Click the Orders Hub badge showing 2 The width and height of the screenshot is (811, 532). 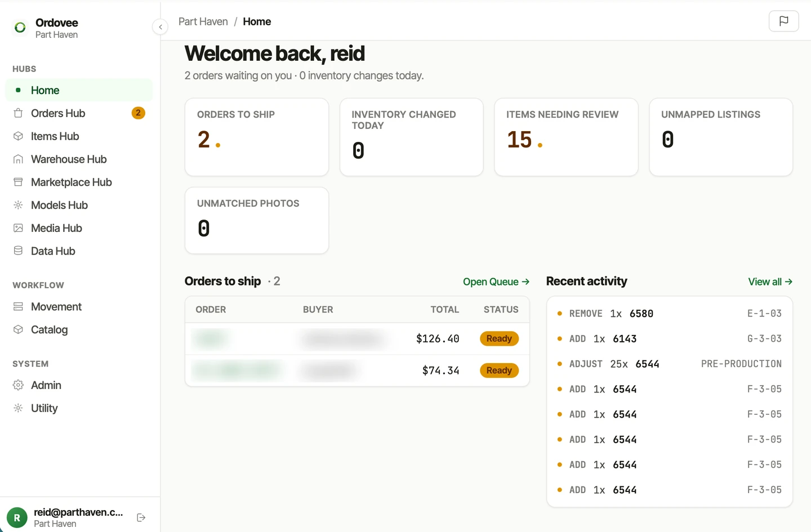pyautogui.click(x=138, y=113)
